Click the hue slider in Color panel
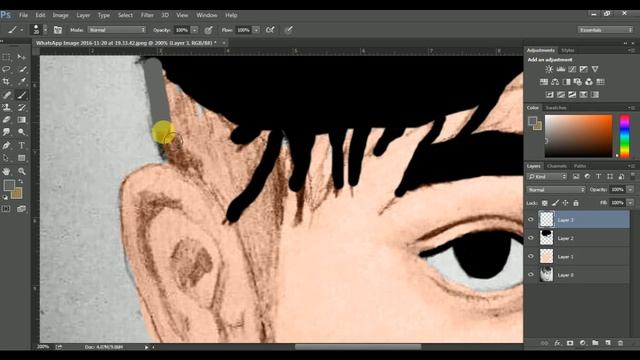The height and width of the screenshot is (360, 640). pyautogui.click(x=624, y=136)
